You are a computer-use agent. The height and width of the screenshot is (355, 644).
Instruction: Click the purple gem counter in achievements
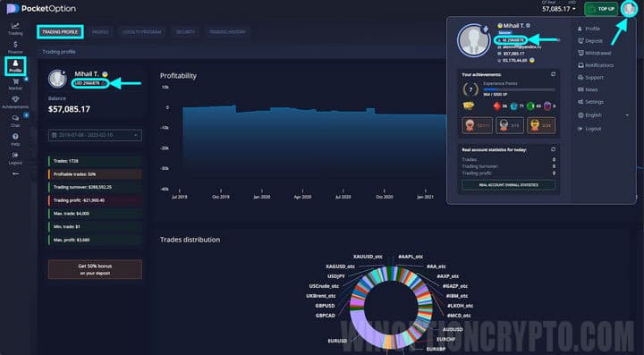550,106
